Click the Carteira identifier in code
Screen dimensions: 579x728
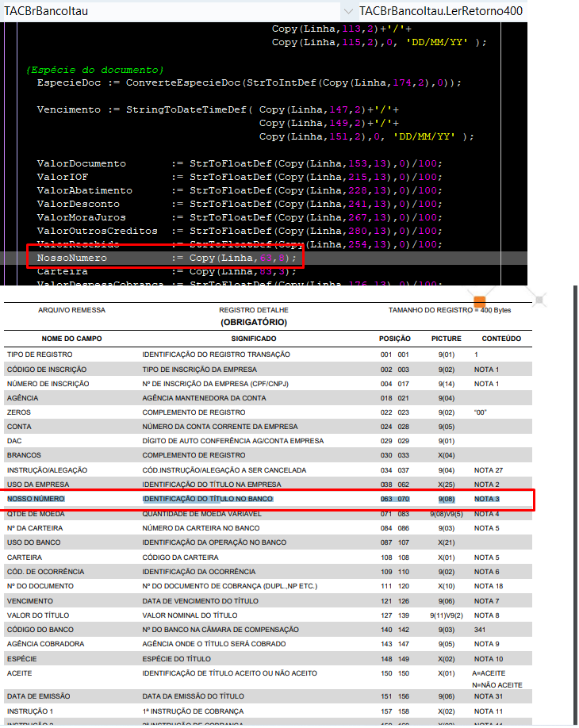tap(62, 271)
